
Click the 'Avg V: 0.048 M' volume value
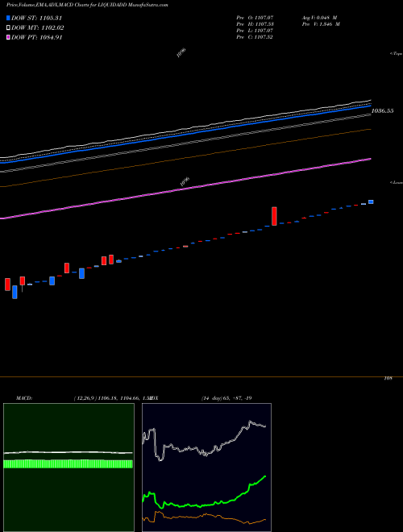click(x=319, y=17)
